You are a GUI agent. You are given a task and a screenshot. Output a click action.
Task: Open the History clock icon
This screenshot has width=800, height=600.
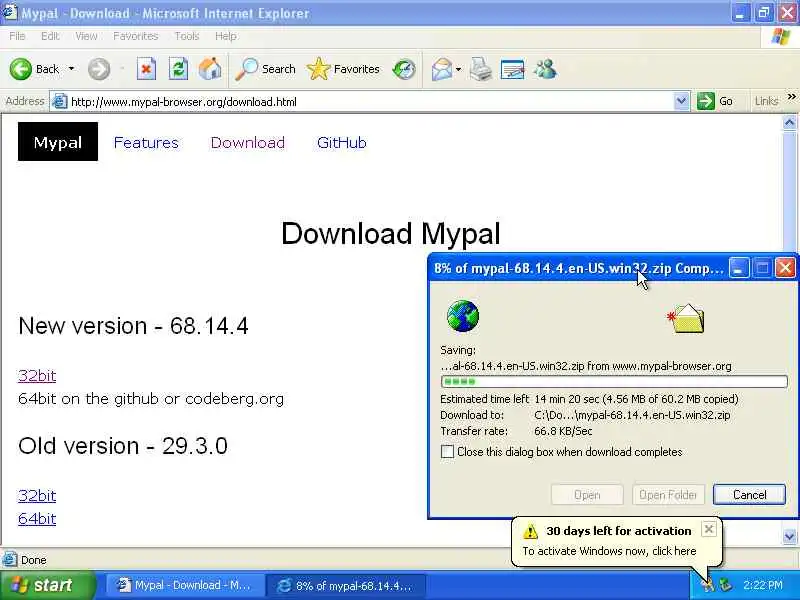[404, 69]
